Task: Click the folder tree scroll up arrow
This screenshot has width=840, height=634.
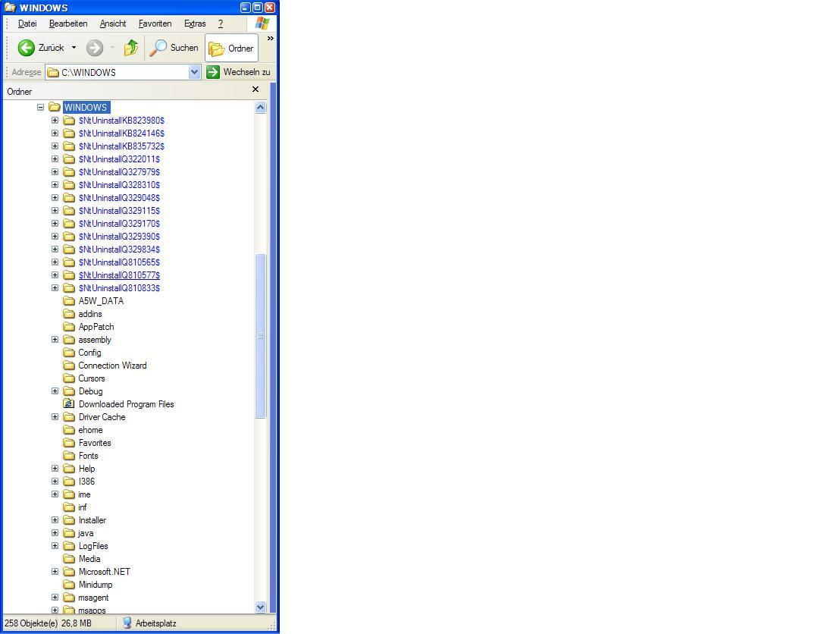Action: (260, 107)
